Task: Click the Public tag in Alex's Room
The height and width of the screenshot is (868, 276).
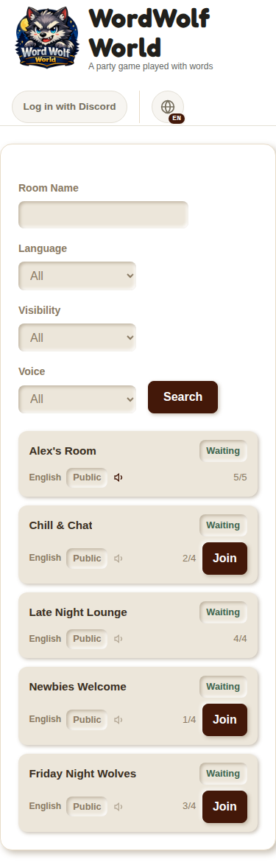Action: pos(88,477)
